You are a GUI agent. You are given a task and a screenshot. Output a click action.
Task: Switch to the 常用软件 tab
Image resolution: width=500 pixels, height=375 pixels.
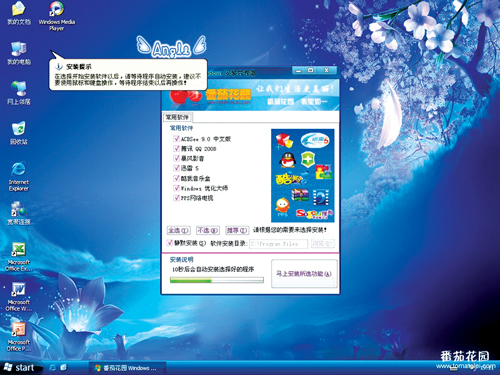177,117
